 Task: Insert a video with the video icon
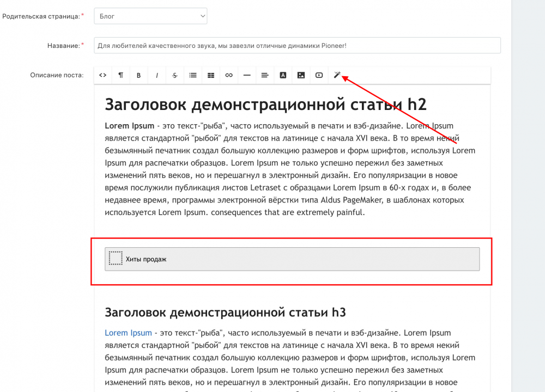pos(319,75)
